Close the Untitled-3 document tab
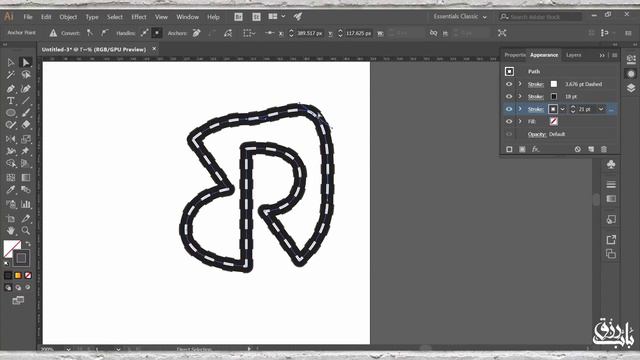 (x=154, y=49)
